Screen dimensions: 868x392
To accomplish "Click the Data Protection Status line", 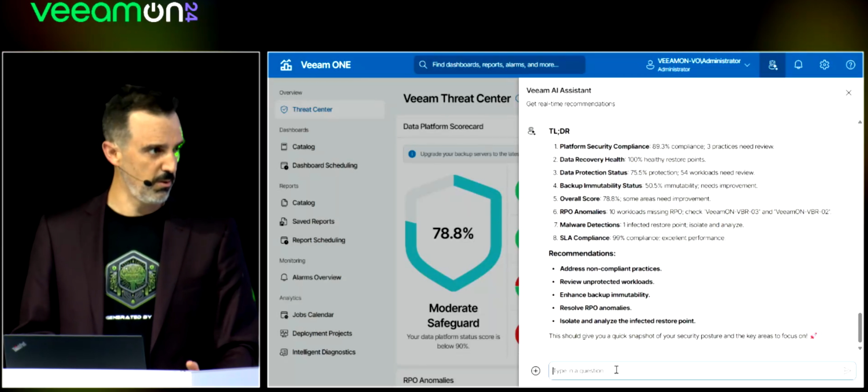I will click(x=657, y=173).
